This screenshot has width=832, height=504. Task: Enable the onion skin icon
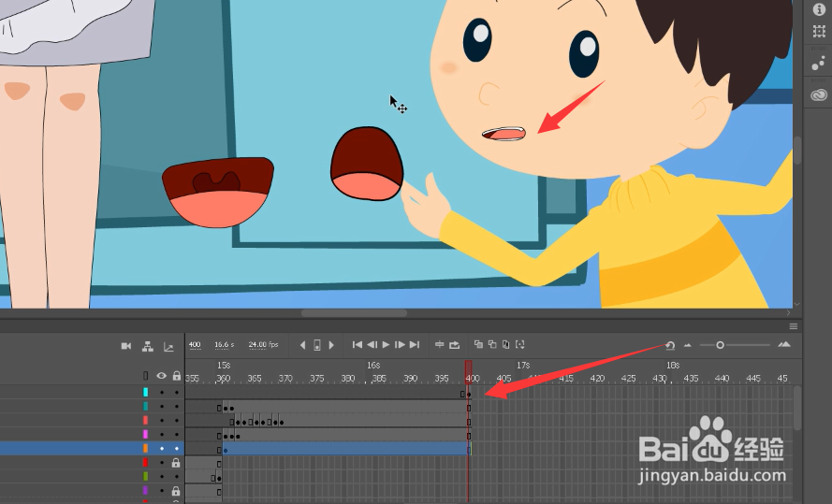[478, 344]
